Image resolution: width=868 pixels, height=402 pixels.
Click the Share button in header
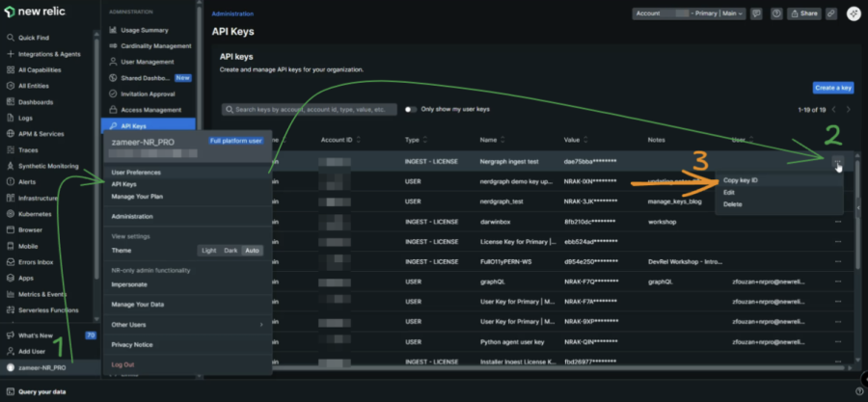tap(803, 13)
